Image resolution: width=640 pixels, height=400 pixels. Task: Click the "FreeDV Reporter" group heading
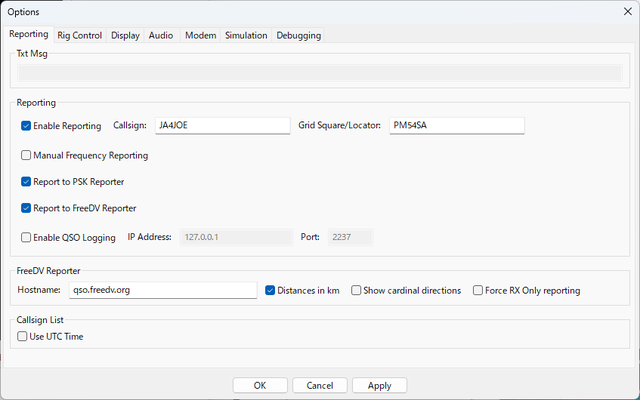pos(48,271)
